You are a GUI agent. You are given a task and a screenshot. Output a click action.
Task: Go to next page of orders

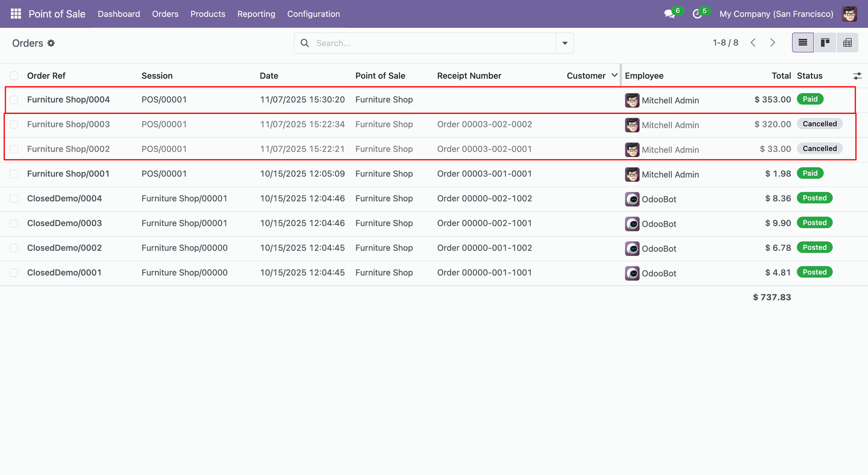[x=773, y=43]
